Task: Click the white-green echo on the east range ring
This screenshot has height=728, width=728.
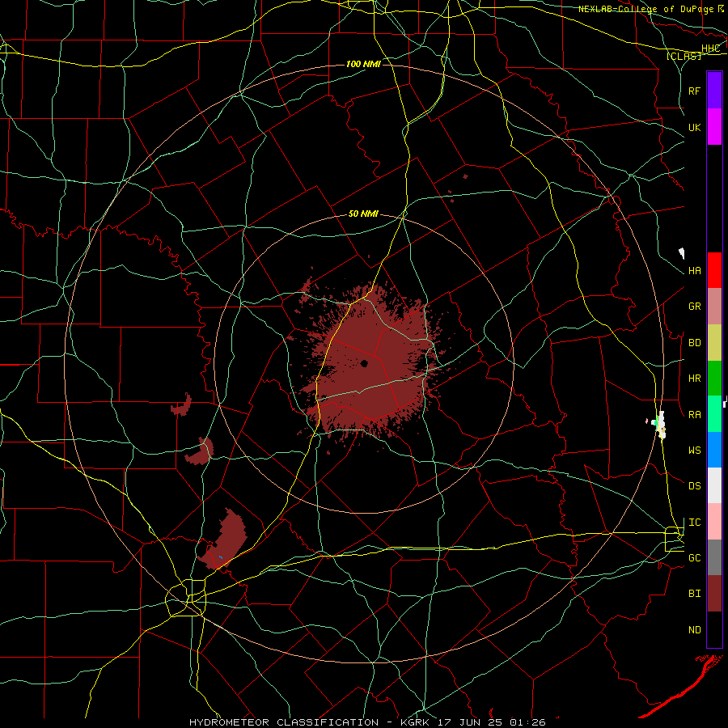Action: pos(659,424)
